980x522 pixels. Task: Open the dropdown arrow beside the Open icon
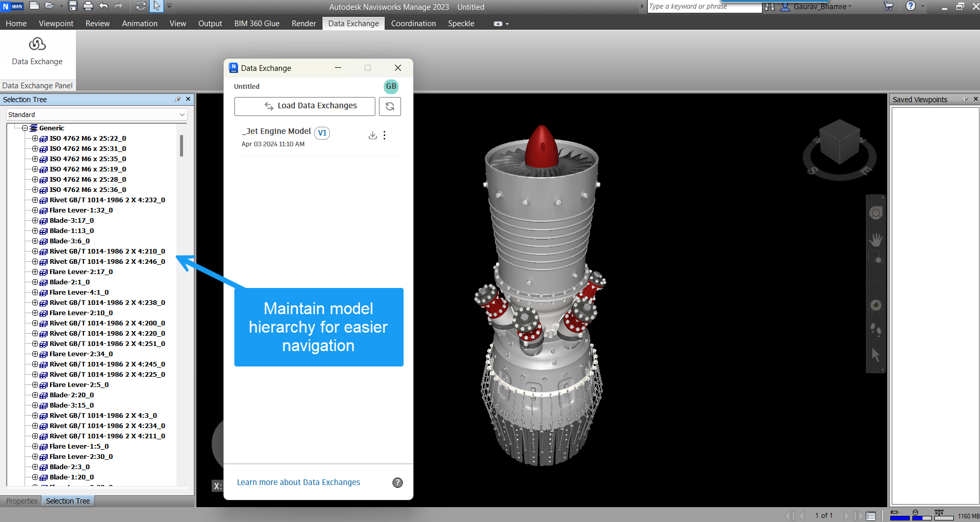coord(61,6)
